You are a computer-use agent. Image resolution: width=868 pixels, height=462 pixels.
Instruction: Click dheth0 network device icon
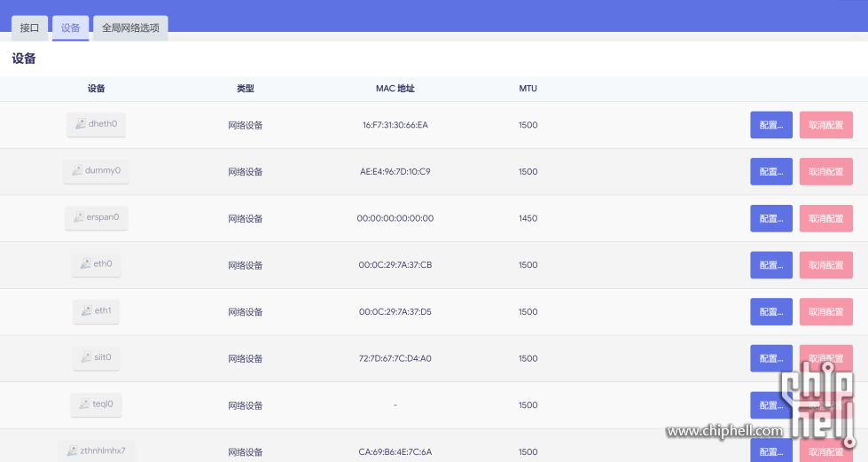pos(81,123)
